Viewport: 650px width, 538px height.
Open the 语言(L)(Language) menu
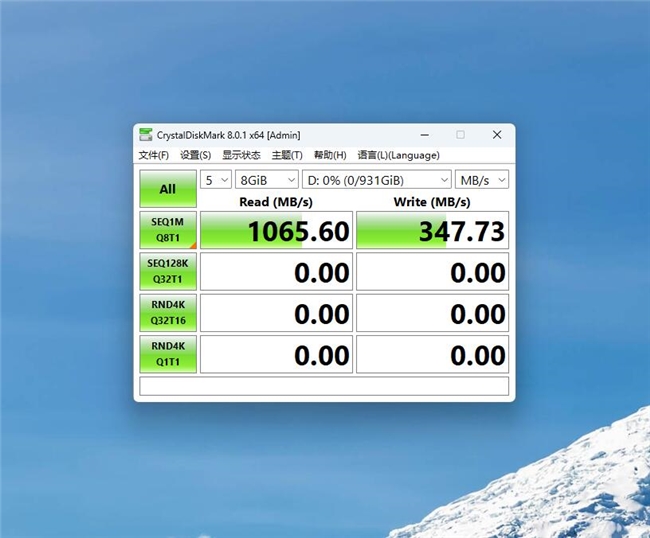pyautogui.click(x=398, y=155)
